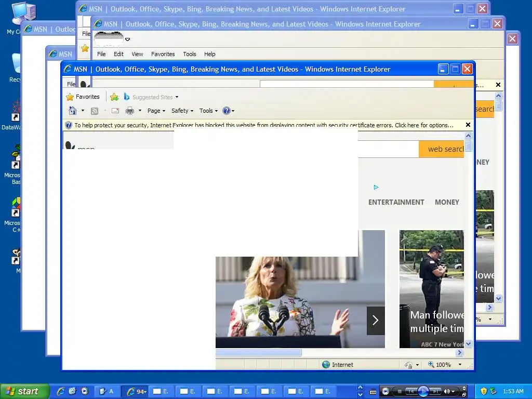Click the orange web search button
532x399 pixels.
442,149
